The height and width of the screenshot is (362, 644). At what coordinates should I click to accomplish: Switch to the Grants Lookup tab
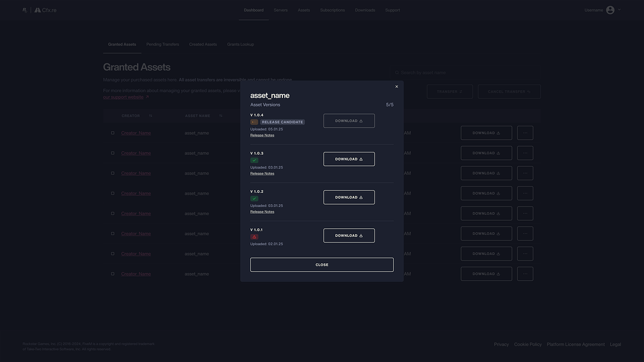pyautogui.click(x=240, y=44)
